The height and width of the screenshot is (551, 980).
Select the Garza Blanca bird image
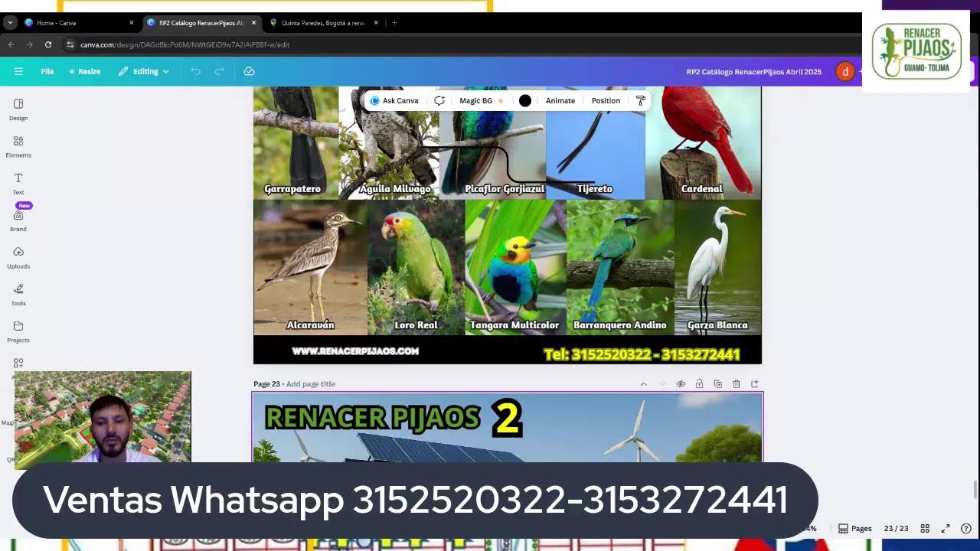[718, 268]
